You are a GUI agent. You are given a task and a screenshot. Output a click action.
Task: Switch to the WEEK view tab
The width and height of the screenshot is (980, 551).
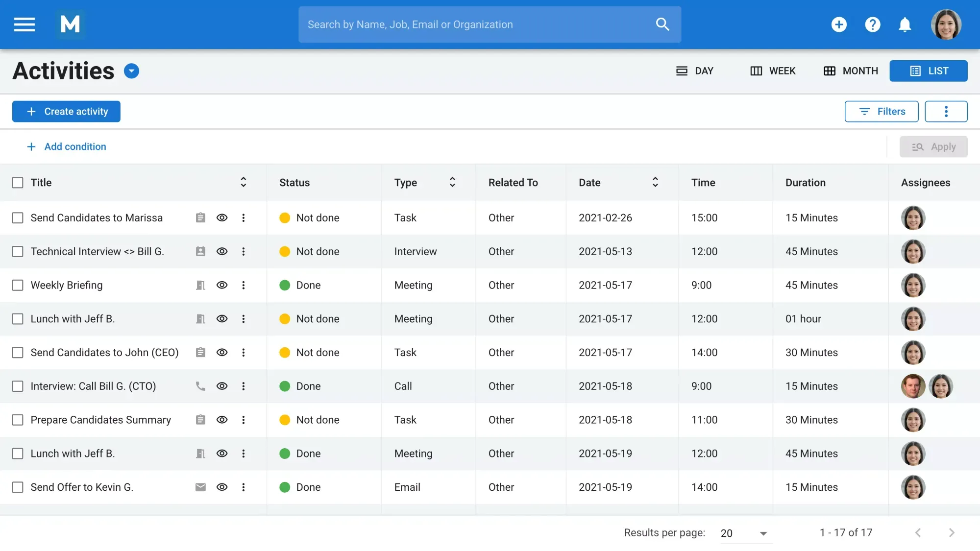tap(772, 71)
